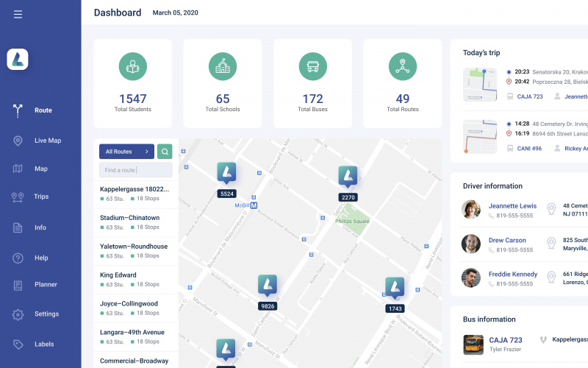Click the Total Students icon
This screenshot has height=368, width=588.
[x=133, y=66]
